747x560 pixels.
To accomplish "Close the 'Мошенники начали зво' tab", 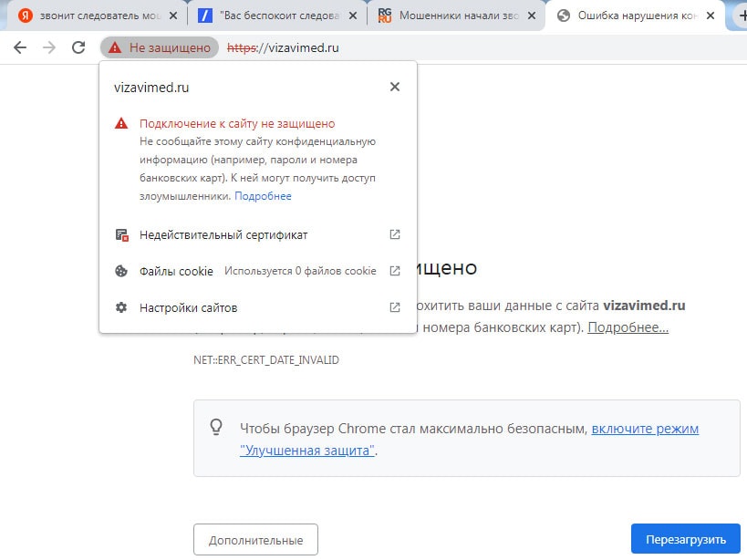I will (x=532, y=16).
